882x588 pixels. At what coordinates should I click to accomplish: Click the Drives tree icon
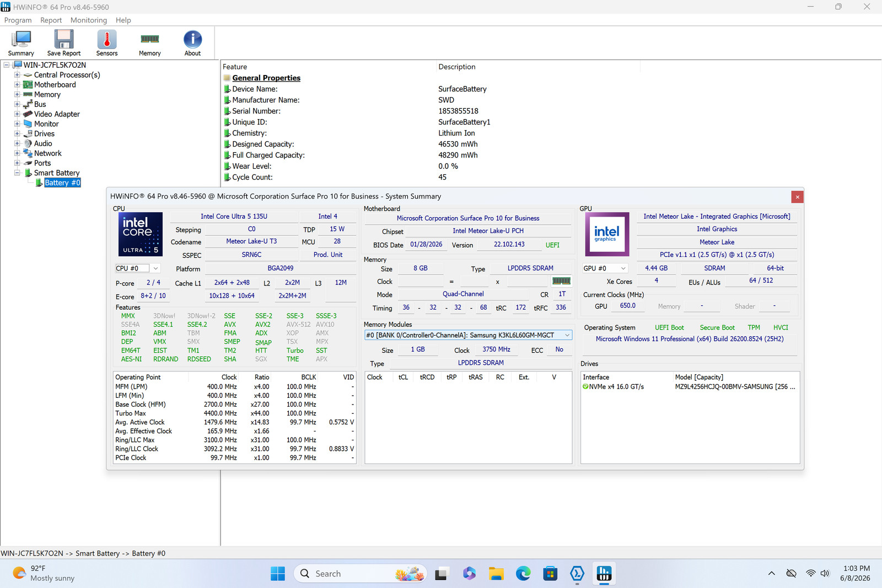[28, 134]
